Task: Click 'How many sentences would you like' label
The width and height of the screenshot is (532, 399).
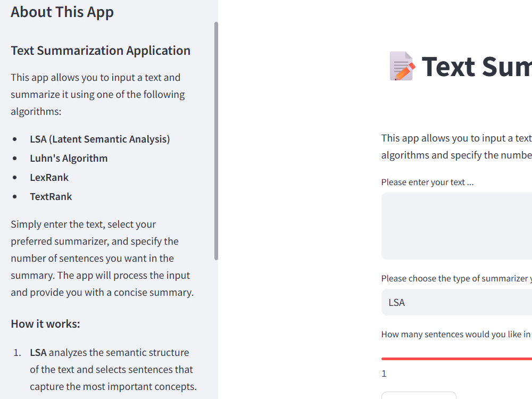Action: 456,335
